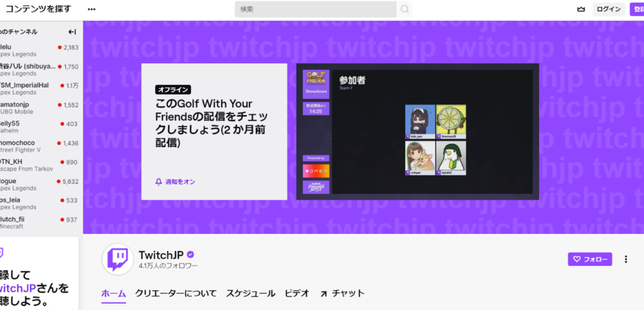The height and width of the screenshot is (310, 644).
Task: Click the 14:25 countdown tile in video
Action: [x=316, y=109]
